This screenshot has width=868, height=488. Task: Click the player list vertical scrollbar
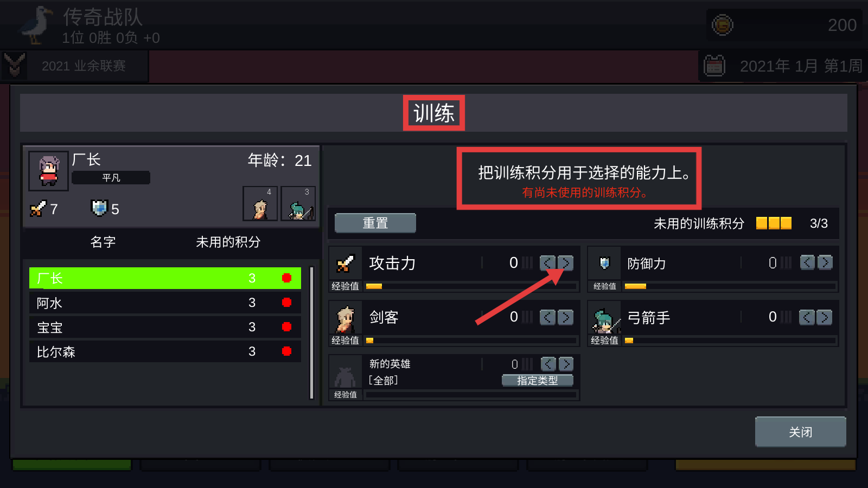[x=312, y=332]
